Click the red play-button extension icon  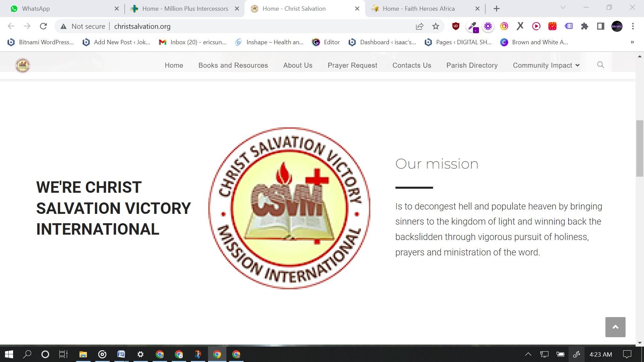536,26
